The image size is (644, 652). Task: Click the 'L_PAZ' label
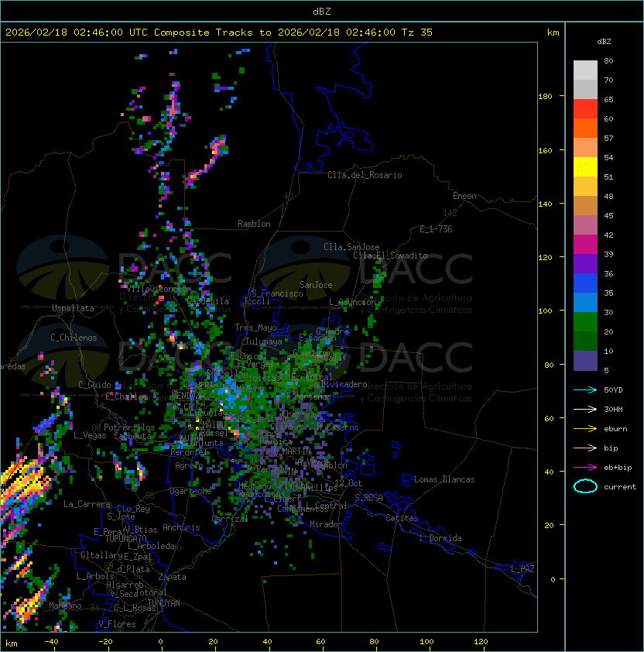tap(522, 569)
